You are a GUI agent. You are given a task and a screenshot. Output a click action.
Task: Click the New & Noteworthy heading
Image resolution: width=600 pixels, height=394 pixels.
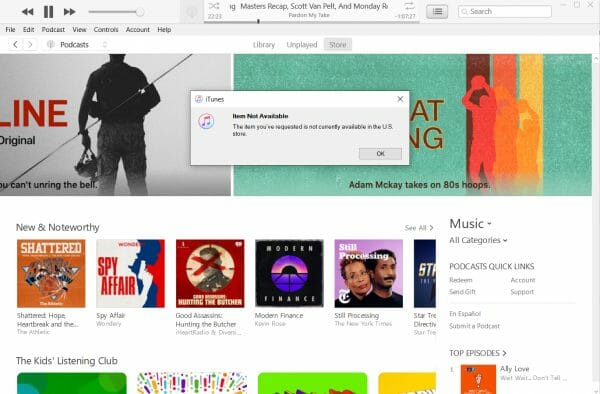click(57, 227)
